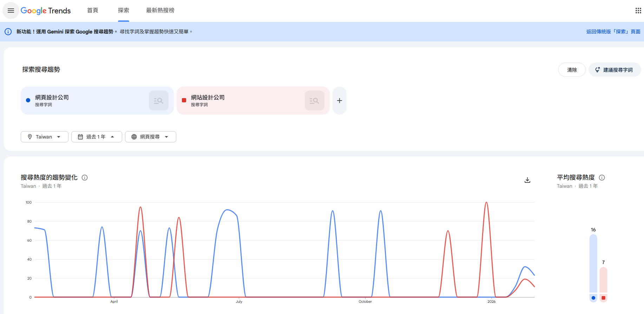
Task: Click the red average bar showing 7
Action: click(604, 280)
